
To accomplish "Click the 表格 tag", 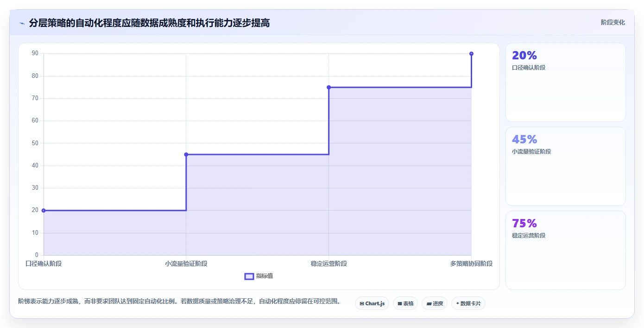I will coord(405,303).
